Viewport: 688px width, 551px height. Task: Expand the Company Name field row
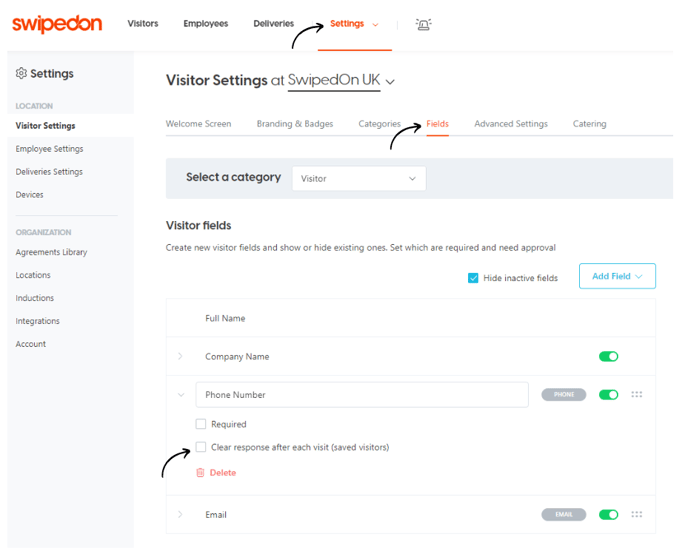click(180, 356)
